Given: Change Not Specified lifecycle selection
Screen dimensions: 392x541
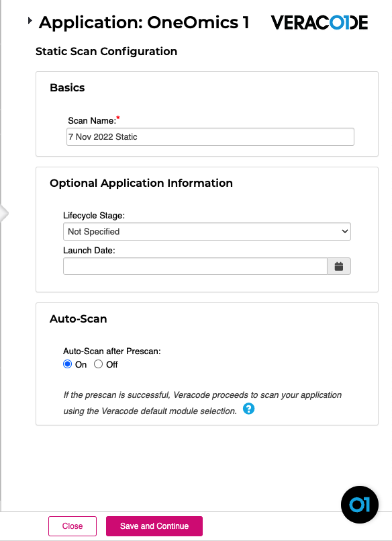Looking at the screenshot, I should click(206, 231).
